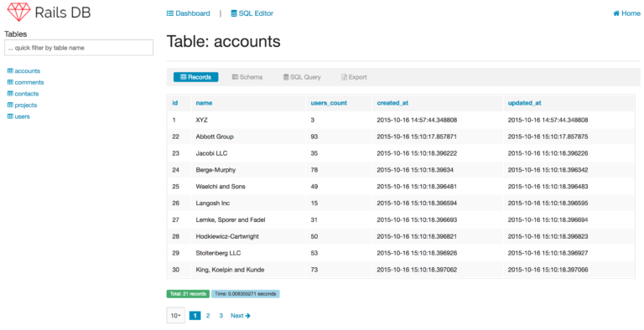Click the table icon beside projects
Screen dimensions: 644x330
click(10, 105)
